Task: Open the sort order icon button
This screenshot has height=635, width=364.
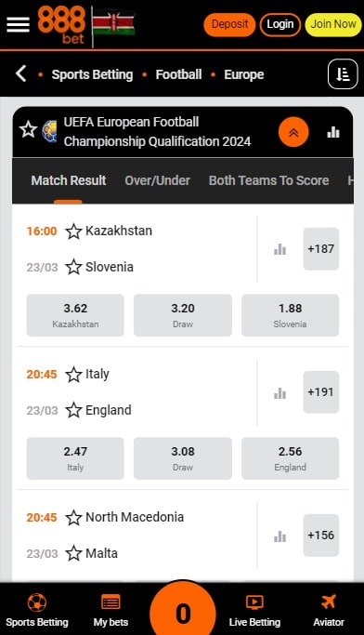Action: [343, 74]
